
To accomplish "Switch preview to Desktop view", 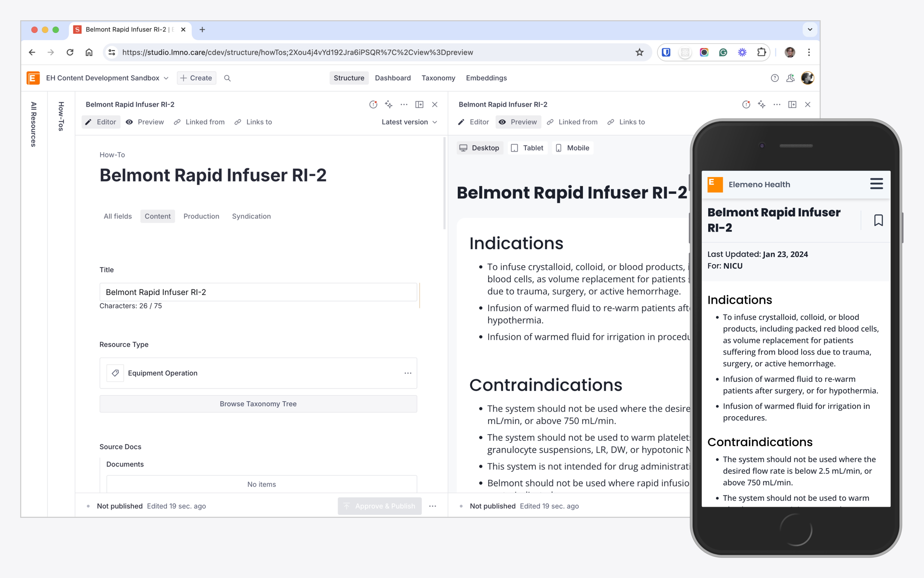I will 480,148.
